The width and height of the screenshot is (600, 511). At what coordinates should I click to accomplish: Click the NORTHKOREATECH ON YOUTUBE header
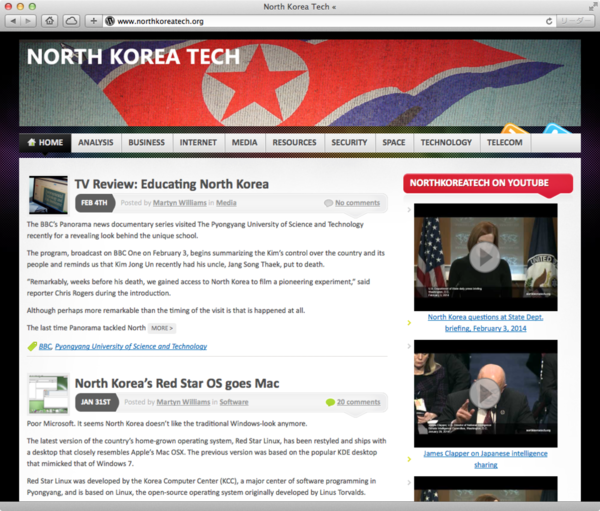click(488, 183)
